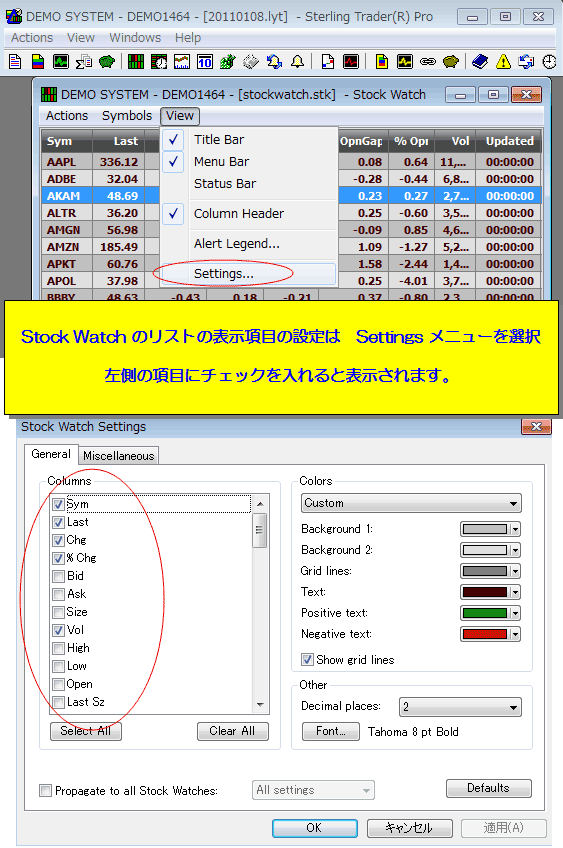Toggle the % Chg column checkbox
This screenshot has width=563, height=848.
pos(58,558)
